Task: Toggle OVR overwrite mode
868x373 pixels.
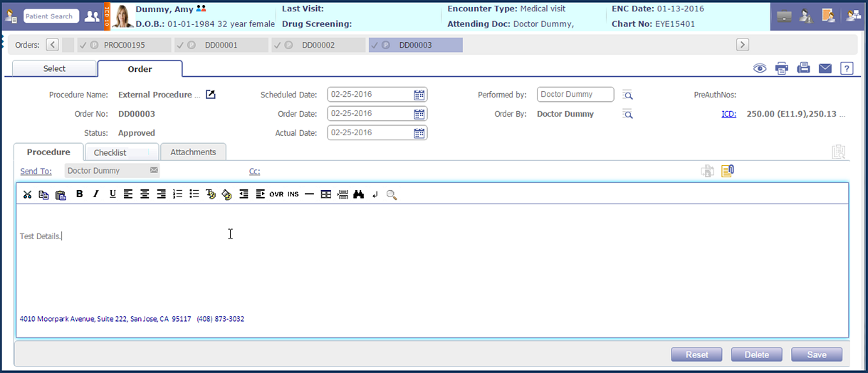Action: [x=276, y=194]
